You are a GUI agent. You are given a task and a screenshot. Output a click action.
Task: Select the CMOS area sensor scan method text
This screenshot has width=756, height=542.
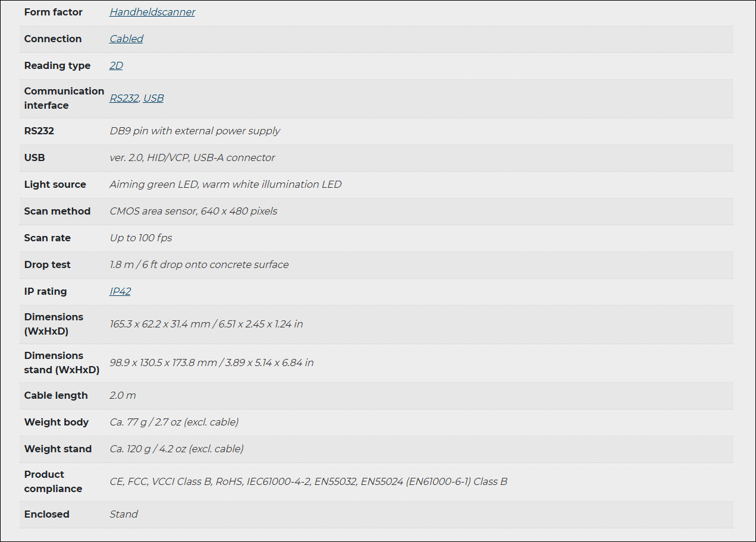[x=193, y=211]
